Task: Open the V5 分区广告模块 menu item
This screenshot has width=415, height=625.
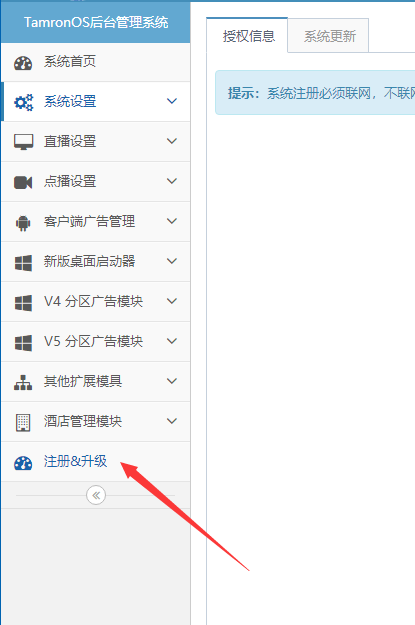Action: coord(96,342)
